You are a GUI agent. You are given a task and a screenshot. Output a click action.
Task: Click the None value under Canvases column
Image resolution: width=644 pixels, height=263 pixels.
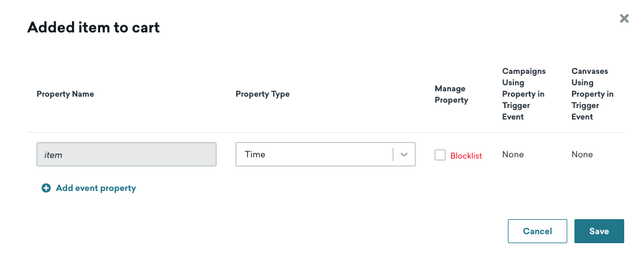tap(582, 154)
